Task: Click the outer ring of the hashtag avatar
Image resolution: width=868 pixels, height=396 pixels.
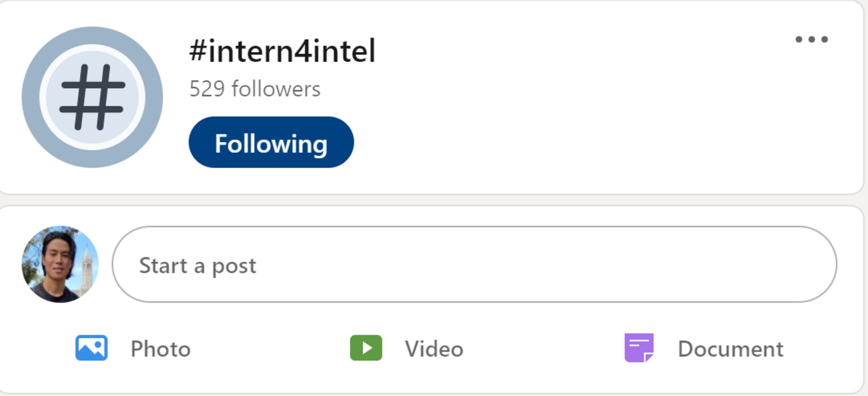Action: point(31,97)
